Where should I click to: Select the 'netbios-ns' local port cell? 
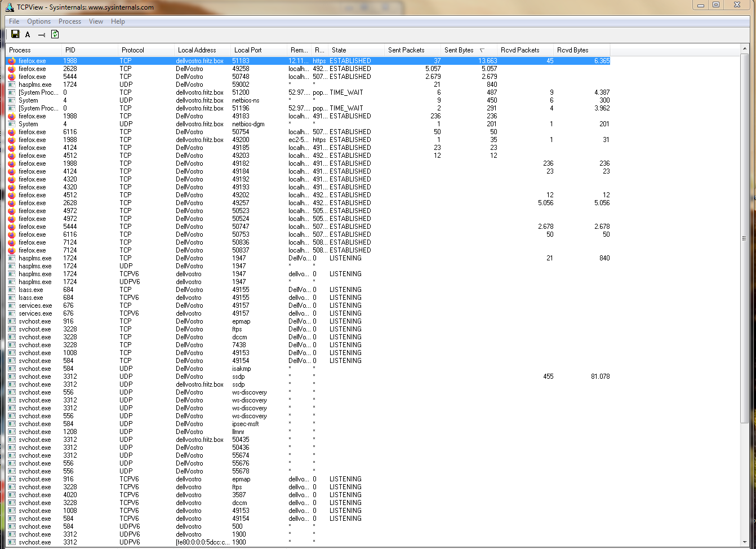pyautogui.click(x=246, y=100)
